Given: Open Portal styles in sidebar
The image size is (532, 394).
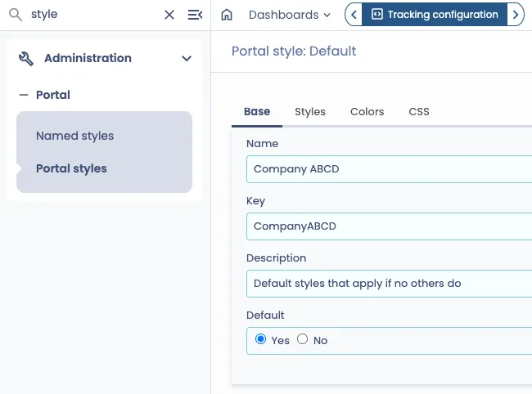Looking at the screenshot, I should click(71, 168).
